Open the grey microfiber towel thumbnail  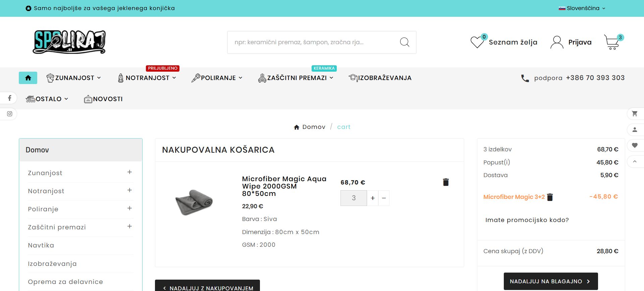[x=194, y=202]
